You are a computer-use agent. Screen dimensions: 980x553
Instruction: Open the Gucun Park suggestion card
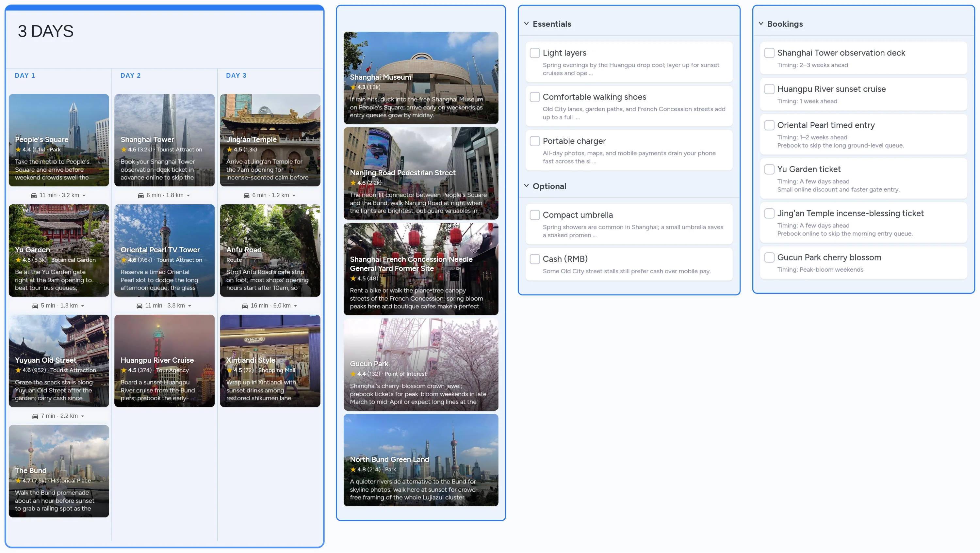(x=421, y=365)
